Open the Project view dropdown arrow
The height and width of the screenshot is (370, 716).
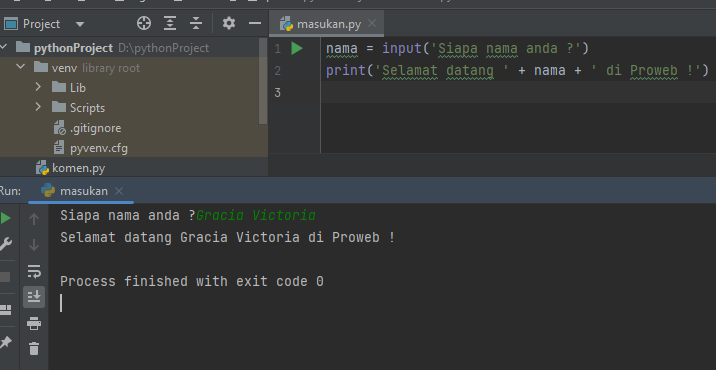click(x=80, y=24)
